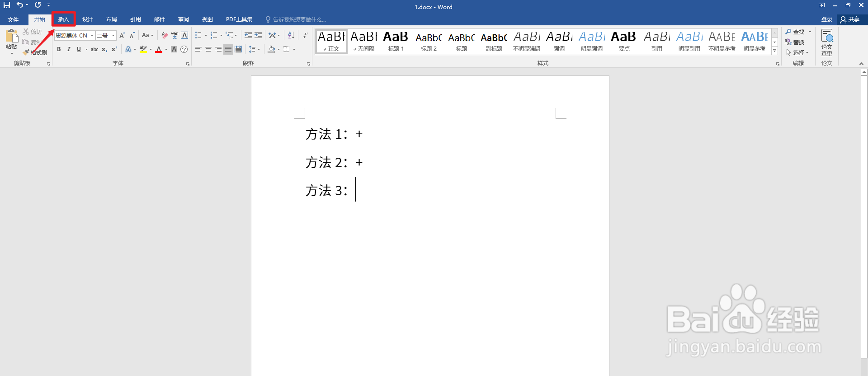Click the Distributed alignment icon

point(238,49)
